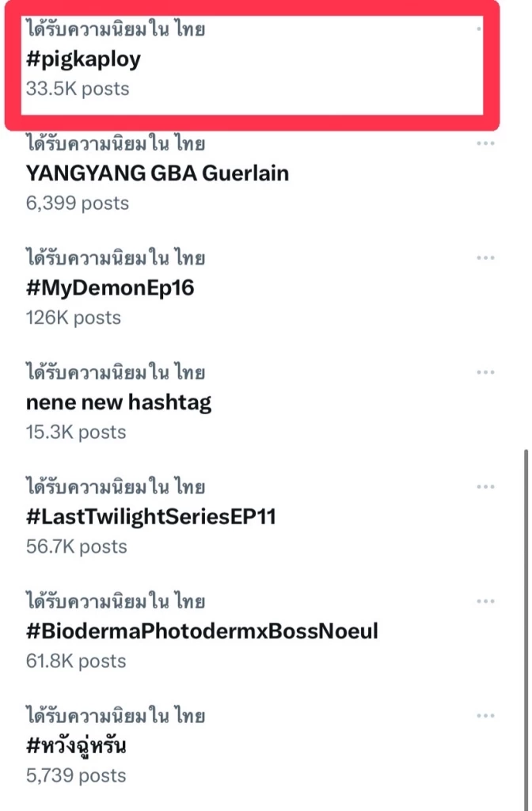Image resolution: width=532 pixels, height=811 pixels.
Task: Open more options for YANGYANG GBA Guerlain trend
Action: tap(486, 145)
